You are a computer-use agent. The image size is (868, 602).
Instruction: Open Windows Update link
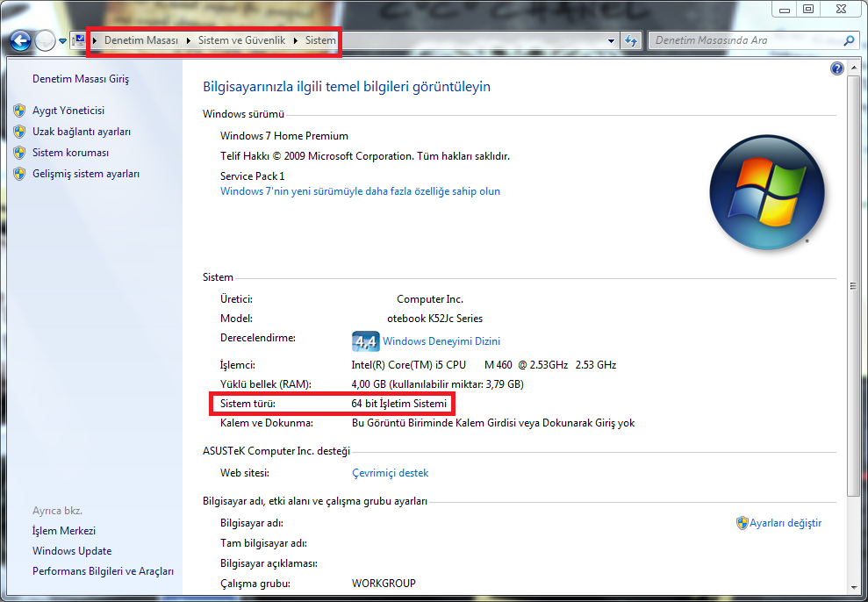[72, 551]
